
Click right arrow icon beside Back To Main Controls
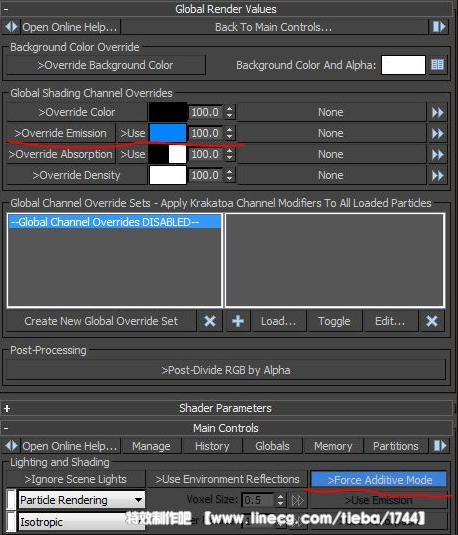(439, 27)
